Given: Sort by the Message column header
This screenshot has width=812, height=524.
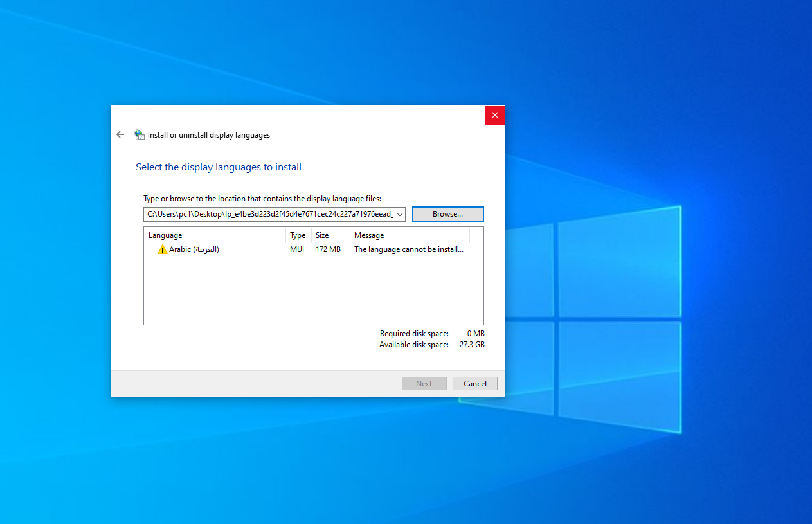Looking at the screenshot, I should pyautogui.click(x=410, y=235).
